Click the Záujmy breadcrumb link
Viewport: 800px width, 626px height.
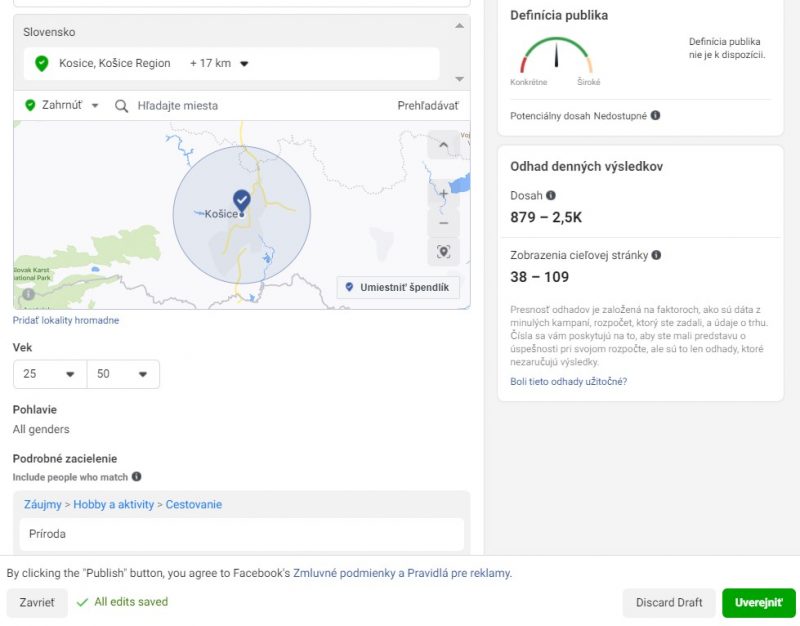42,505
